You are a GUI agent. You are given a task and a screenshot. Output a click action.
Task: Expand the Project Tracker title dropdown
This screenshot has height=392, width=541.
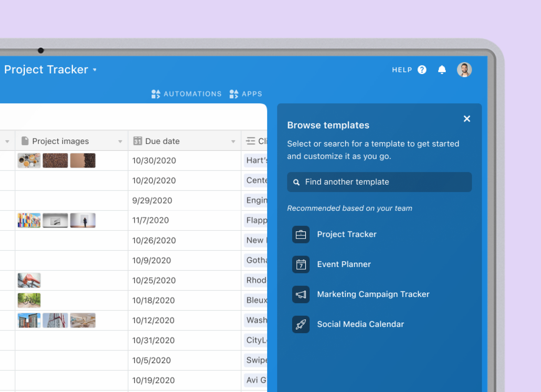pyautogui.click(x=95, y=70)
